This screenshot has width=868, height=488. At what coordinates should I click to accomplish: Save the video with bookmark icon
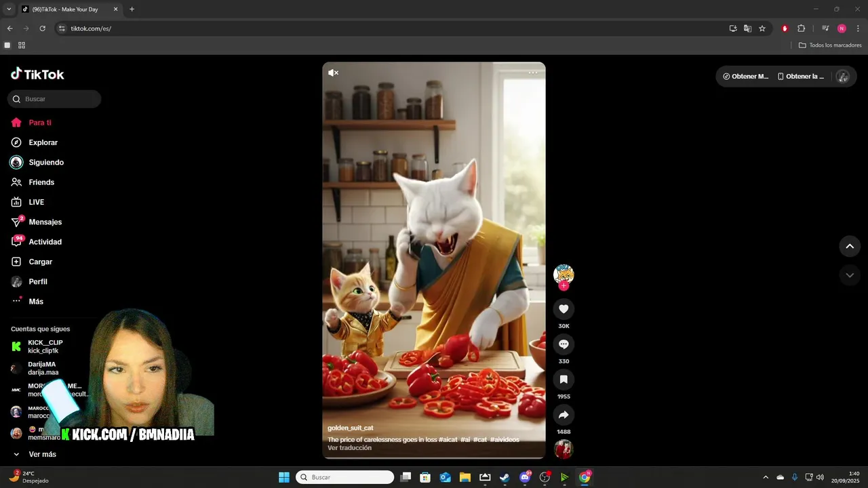[x=564, y=380]
